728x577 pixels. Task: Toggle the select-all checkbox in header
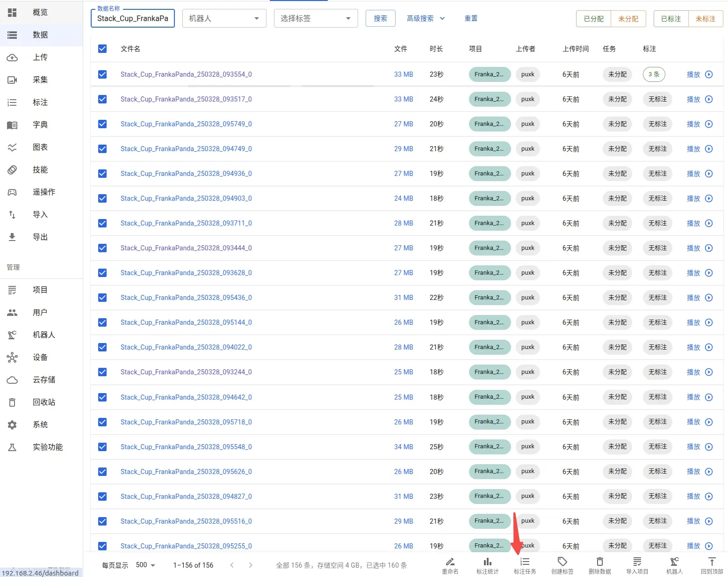point(102,49)
